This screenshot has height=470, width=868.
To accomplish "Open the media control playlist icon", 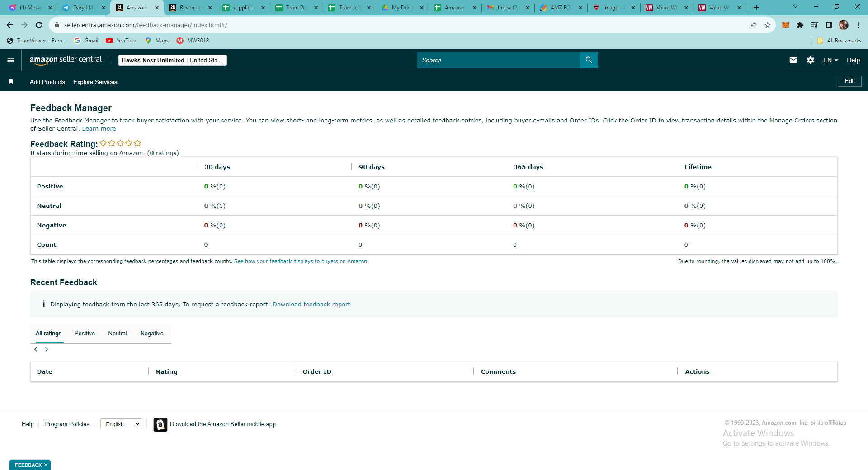I will click(x=814, y=25).
